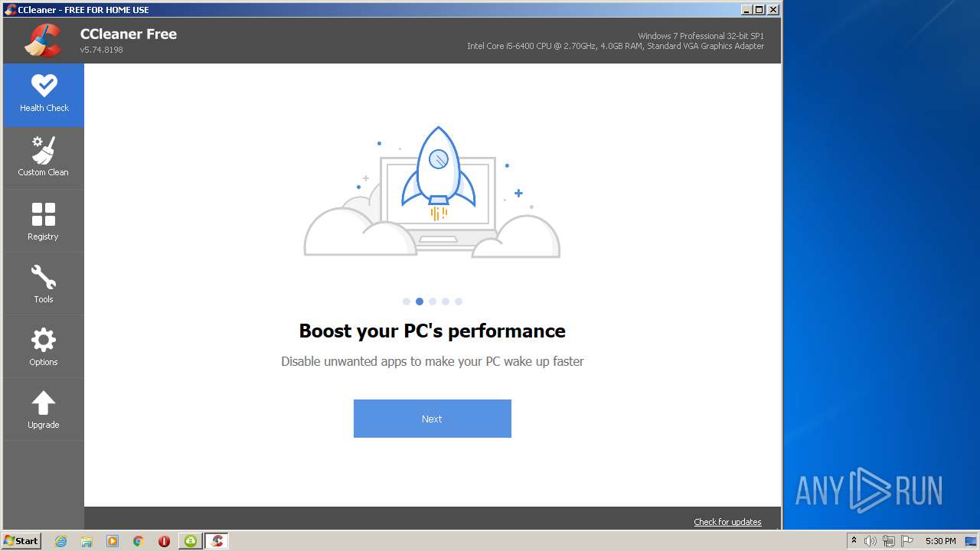
Task: Open the green installer taskbar item
Action: (x=191, y=541)
